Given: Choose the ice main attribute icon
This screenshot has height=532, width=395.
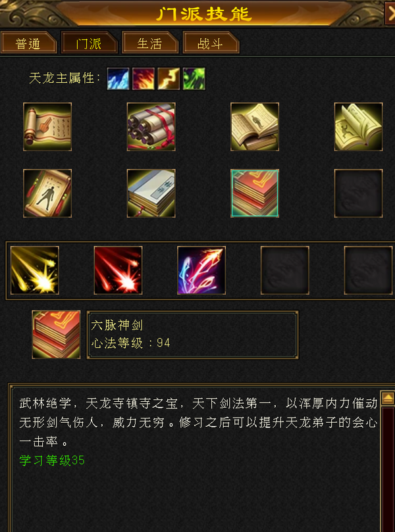Looking at the screenshot, I should (118, 79).
